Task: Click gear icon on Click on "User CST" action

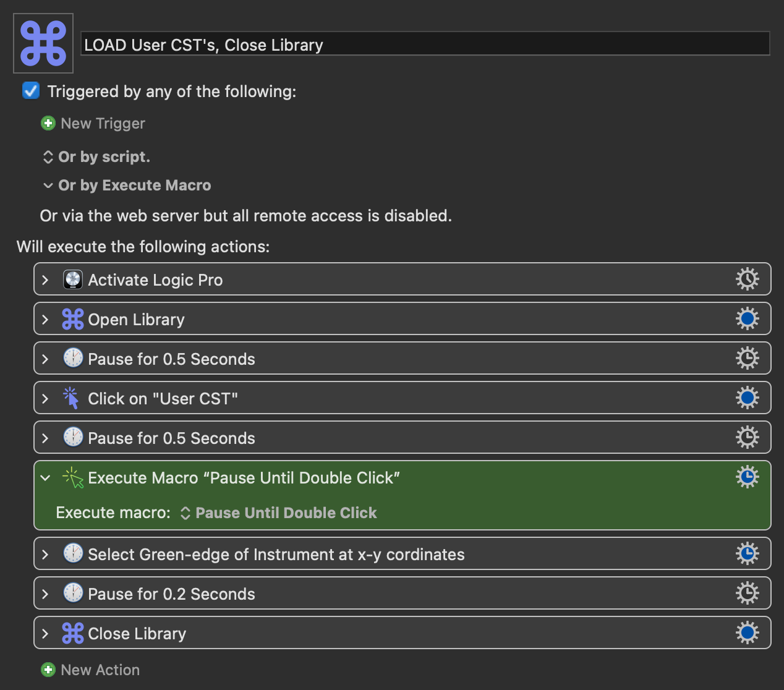Action: tap(747, 398)
